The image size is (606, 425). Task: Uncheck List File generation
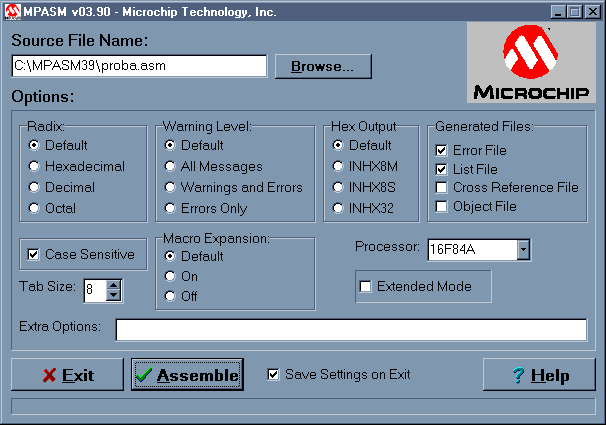click(x=441, y=169)
